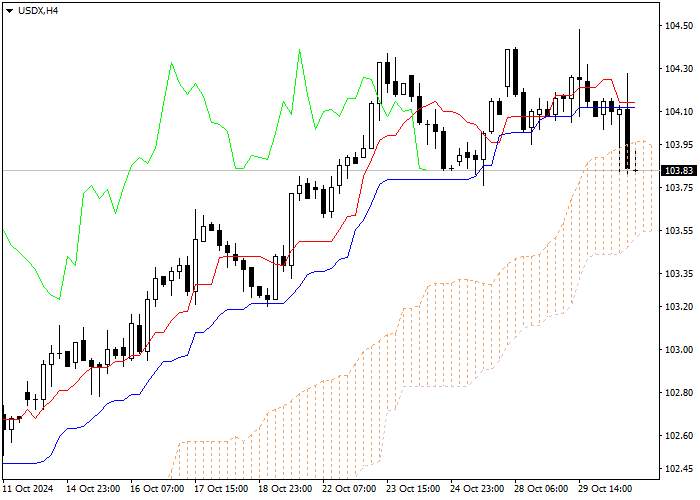Select the USDX,H4 chart title
Image resolution: width=700 pixels, height=500 pixels.
coord(38,11)
